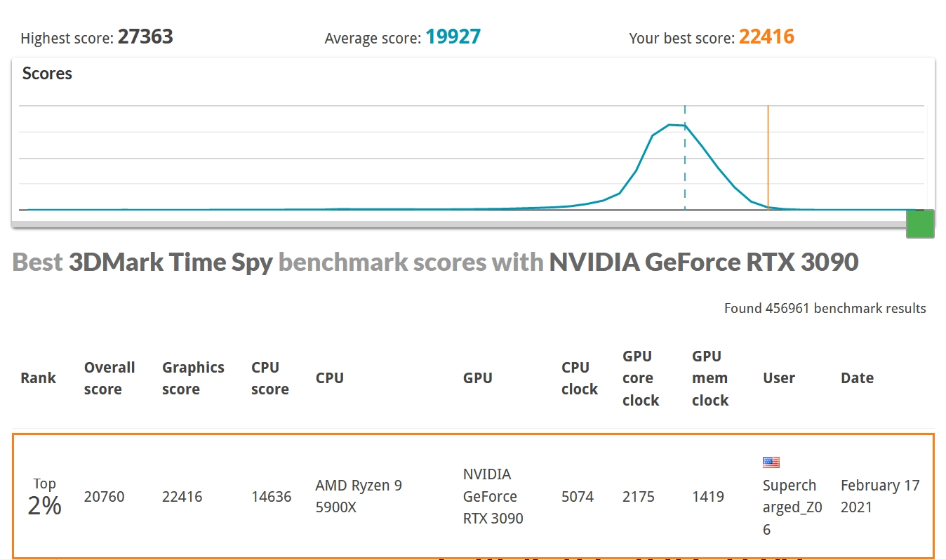The width and height of the screenshot is (946, 560).
Task: Click the CPU score column header
Action: pos(269,378)
